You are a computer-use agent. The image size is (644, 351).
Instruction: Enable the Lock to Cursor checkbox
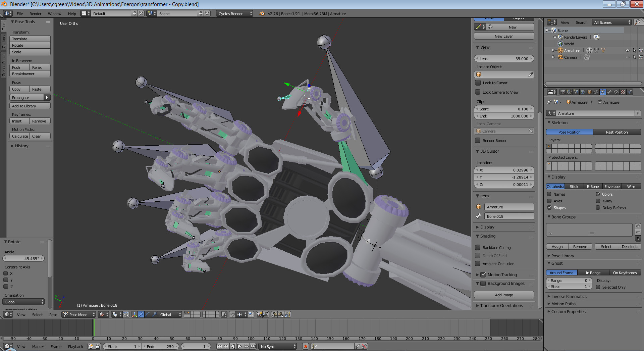478,83
